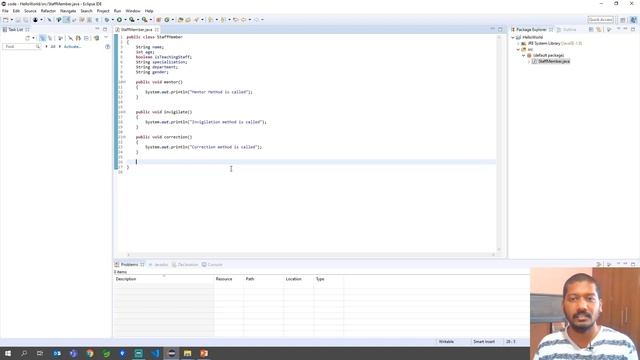This screenshot has width=640, height=360.
Task: Select StaffMember.java in Package Explorer
Action: [551, 61]
